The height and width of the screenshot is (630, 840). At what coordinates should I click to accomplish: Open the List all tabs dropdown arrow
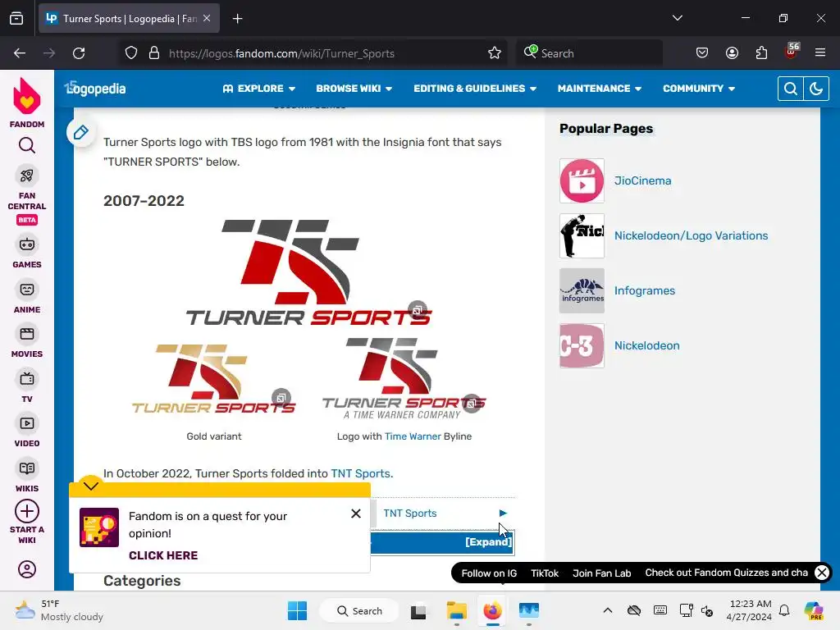[x=677, y=18]
